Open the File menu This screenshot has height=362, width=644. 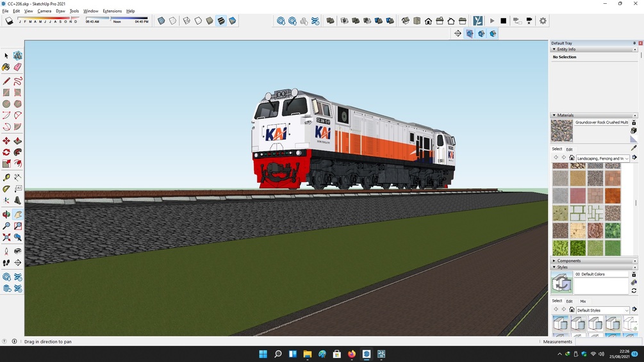5,11
